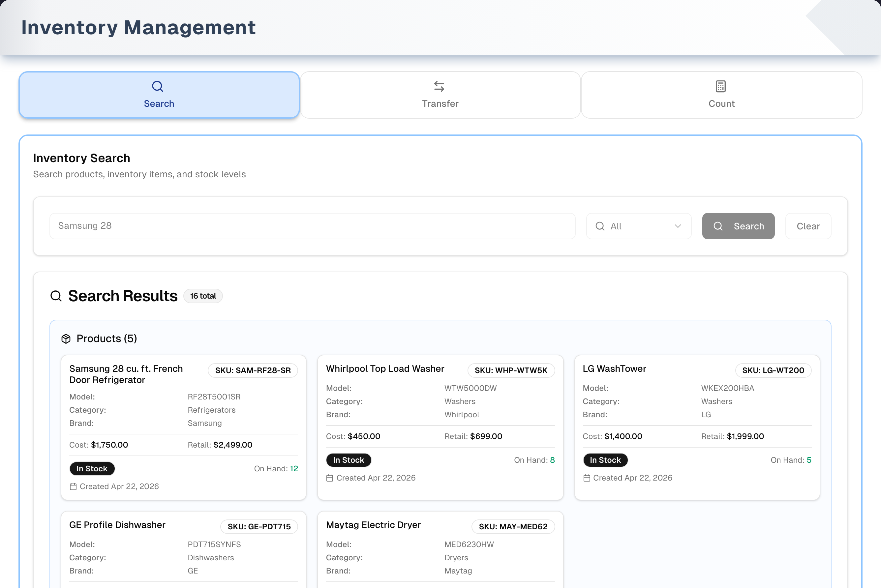Click In Stock badge on Whirlpool card
The image size is (881, 588).
(349, 460)
